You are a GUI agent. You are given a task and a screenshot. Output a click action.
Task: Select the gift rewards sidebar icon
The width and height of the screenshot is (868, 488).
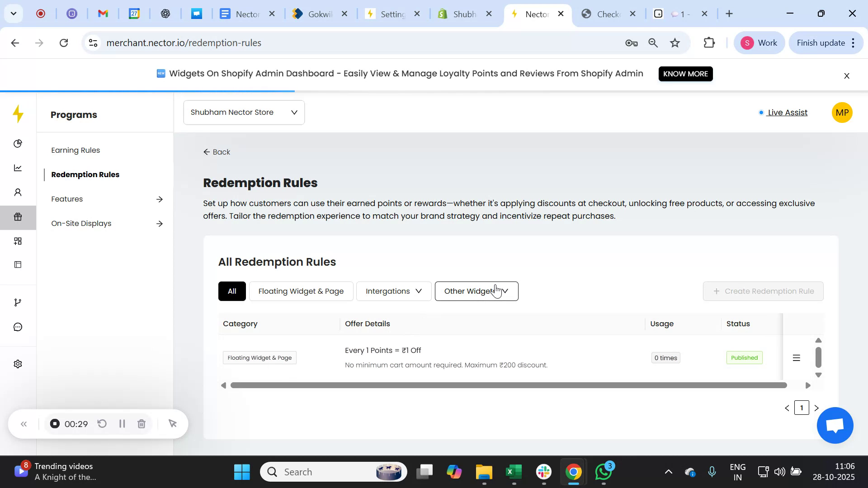click(x=18, y=217)
